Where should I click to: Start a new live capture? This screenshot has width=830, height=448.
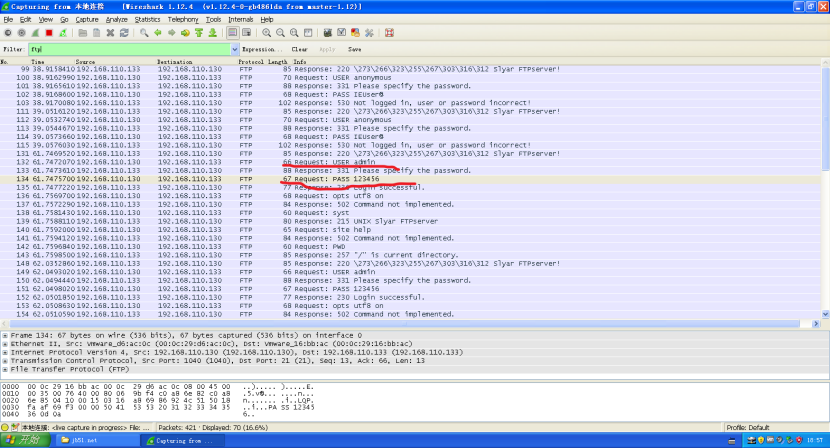click(35, 33)
